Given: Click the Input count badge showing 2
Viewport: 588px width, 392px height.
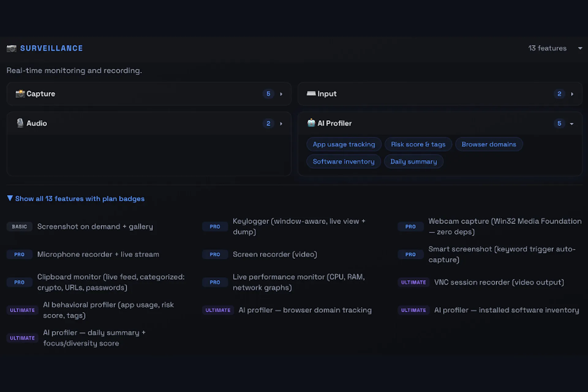Looking at the screenshot, I should [559, 94].
